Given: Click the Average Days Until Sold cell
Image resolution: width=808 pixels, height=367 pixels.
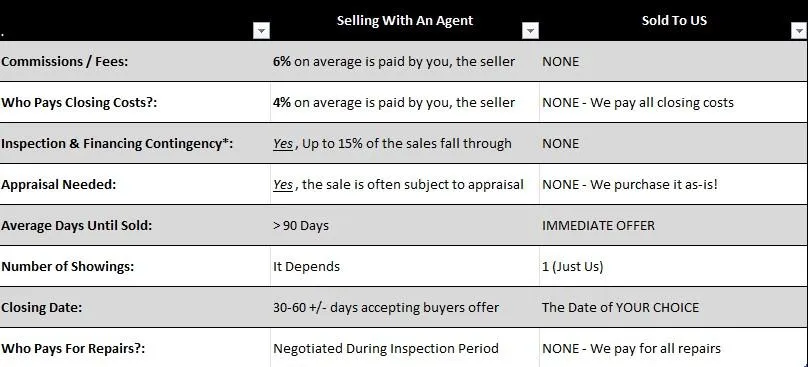Looking at the screenshot, I should point(135,225).
